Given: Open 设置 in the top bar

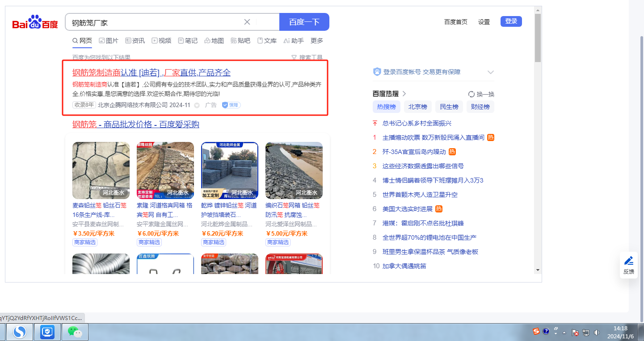Looking at the screenshot, I should tap(484, 22).
